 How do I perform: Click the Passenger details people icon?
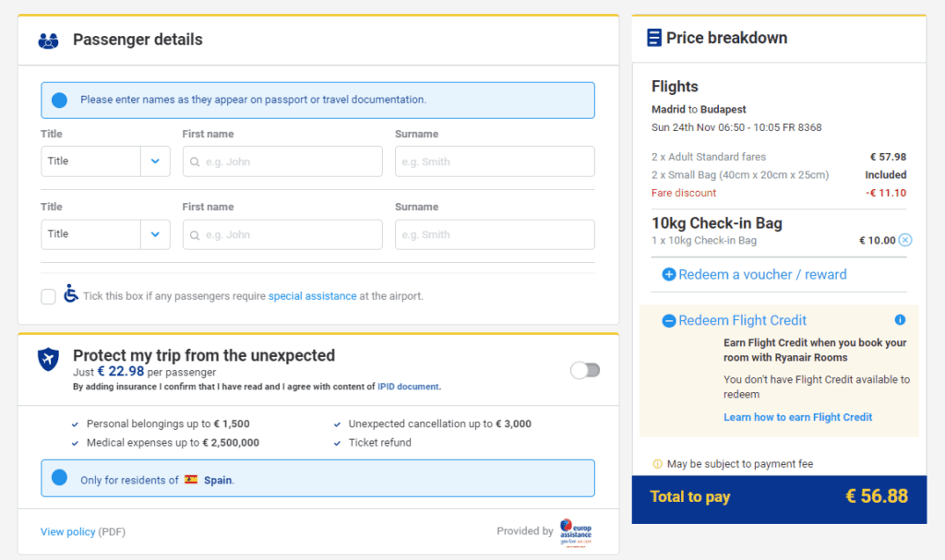48,41
